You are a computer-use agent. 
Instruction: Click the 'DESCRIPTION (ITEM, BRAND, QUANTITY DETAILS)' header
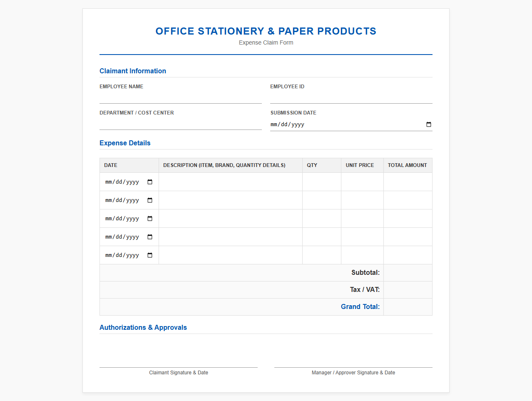coord(224,165)
